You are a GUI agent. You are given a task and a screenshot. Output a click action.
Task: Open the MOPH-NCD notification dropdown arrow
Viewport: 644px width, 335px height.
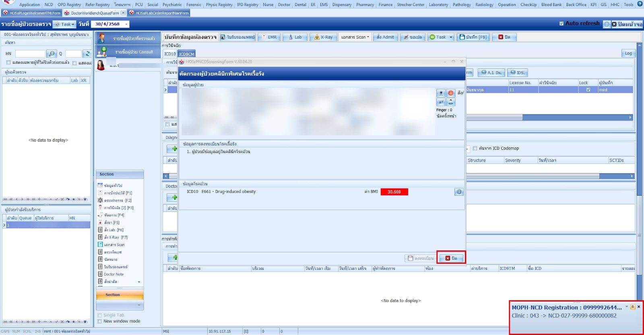coord(627,307)
